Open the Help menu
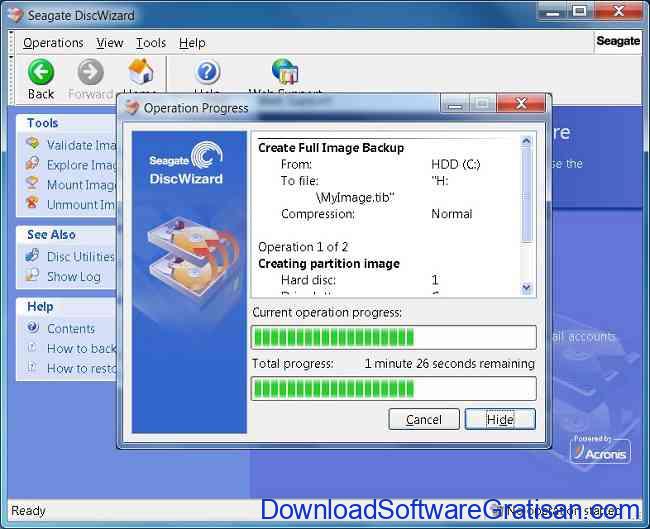 point(192,43)
